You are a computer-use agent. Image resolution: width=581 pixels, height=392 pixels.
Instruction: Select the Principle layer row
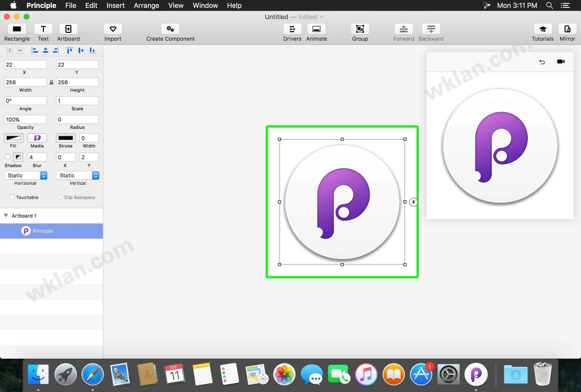(51, 231)
